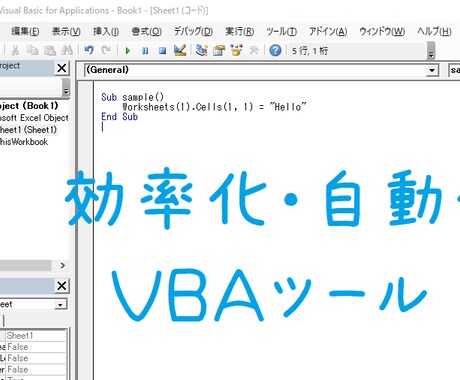Click the first False property value

[x=36, y=347]
